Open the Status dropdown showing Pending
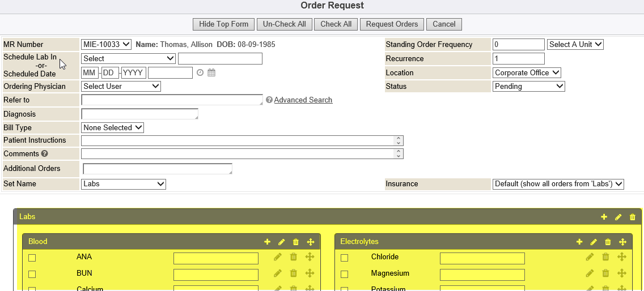 point(528,87)
